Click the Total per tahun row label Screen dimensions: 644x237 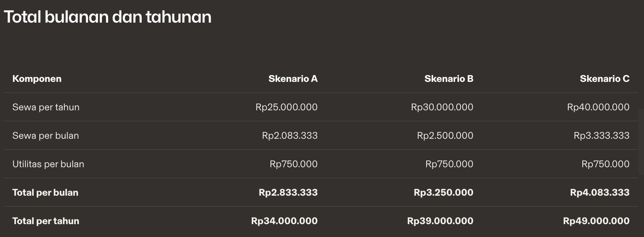click(46, 221)
